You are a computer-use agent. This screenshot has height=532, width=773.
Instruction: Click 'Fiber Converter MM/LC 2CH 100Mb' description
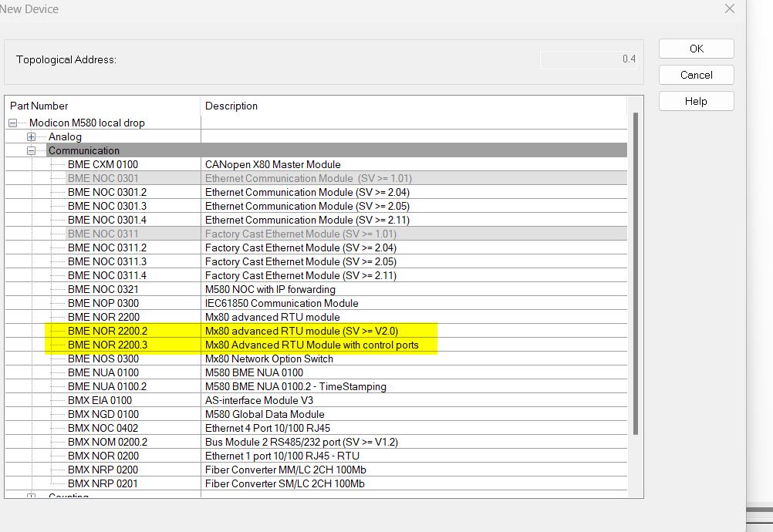coord(285,470)
